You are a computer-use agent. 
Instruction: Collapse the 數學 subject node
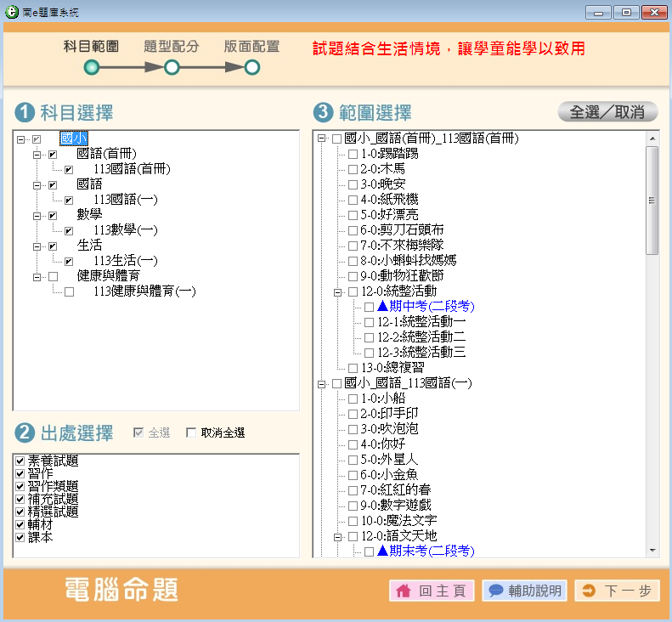(37, 216)
